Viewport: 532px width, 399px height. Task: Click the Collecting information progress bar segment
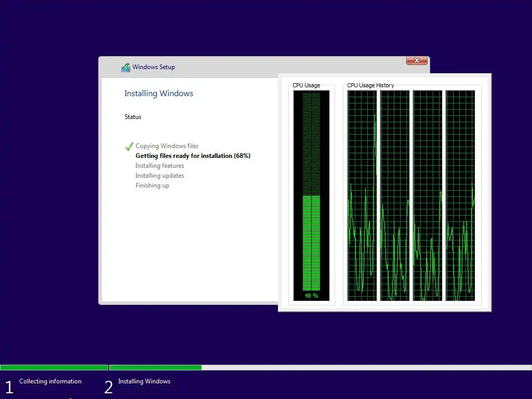[54, 367]
